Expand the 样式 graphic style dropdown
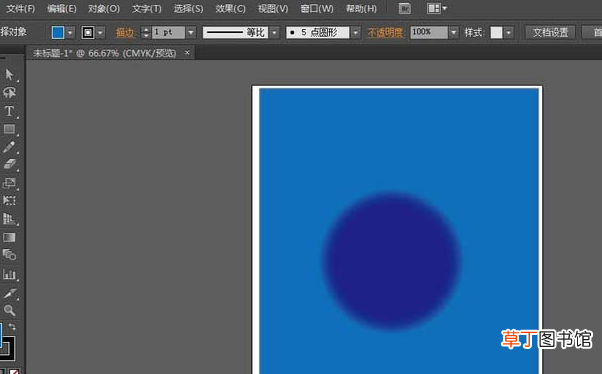602x374 pixels. click(509, 33)
